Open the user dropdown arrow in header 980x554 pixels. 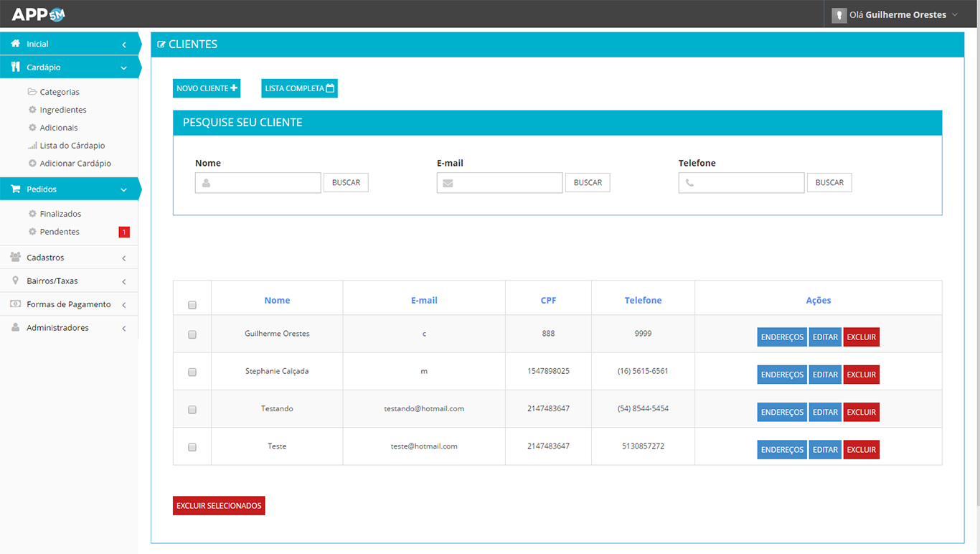955,15
